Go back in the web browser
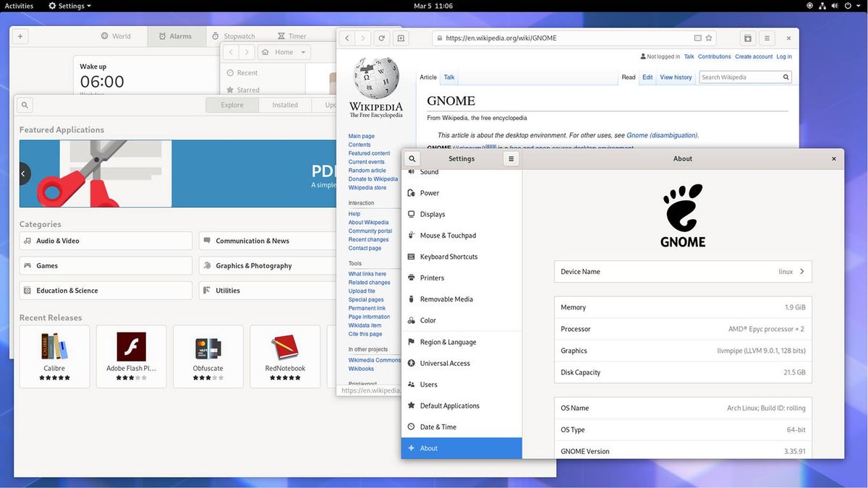The image size is (868, 488). (347, 38)
